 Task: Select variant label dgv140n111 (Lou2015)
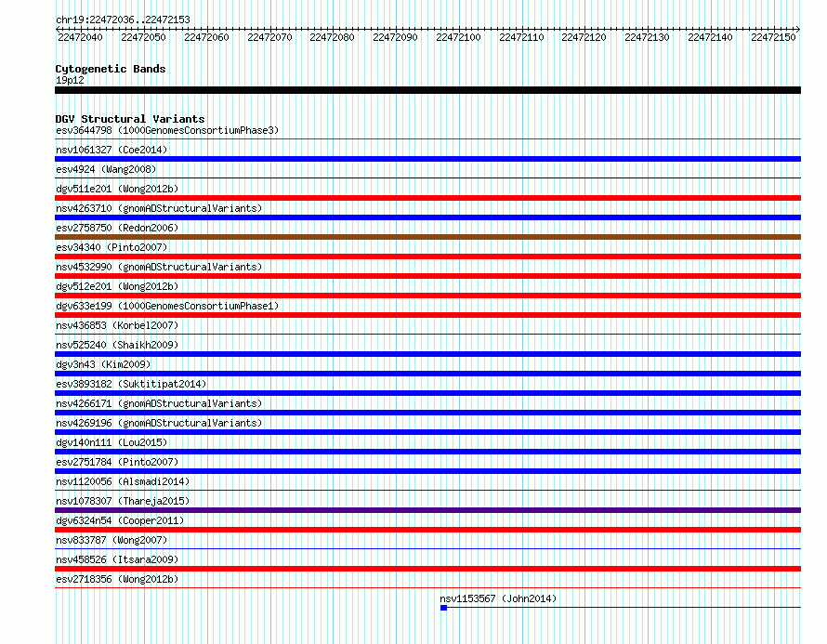click(x=112, y=442)
